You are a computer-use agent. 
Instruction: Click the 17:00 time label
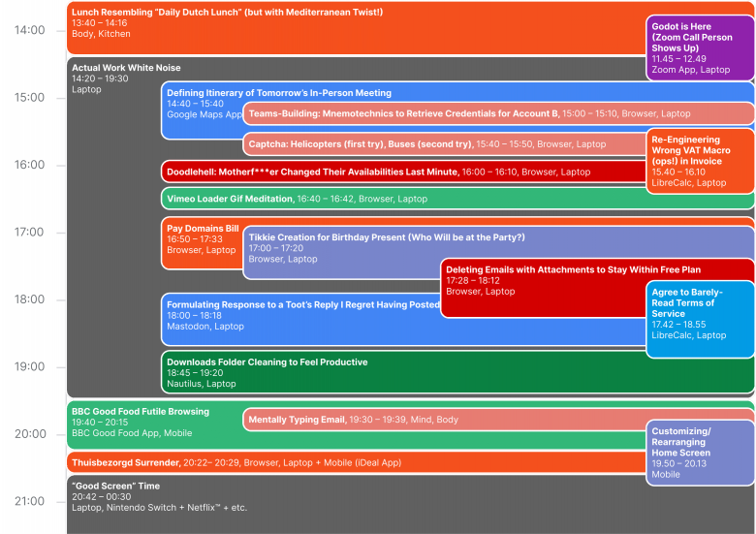pos(29,233)
